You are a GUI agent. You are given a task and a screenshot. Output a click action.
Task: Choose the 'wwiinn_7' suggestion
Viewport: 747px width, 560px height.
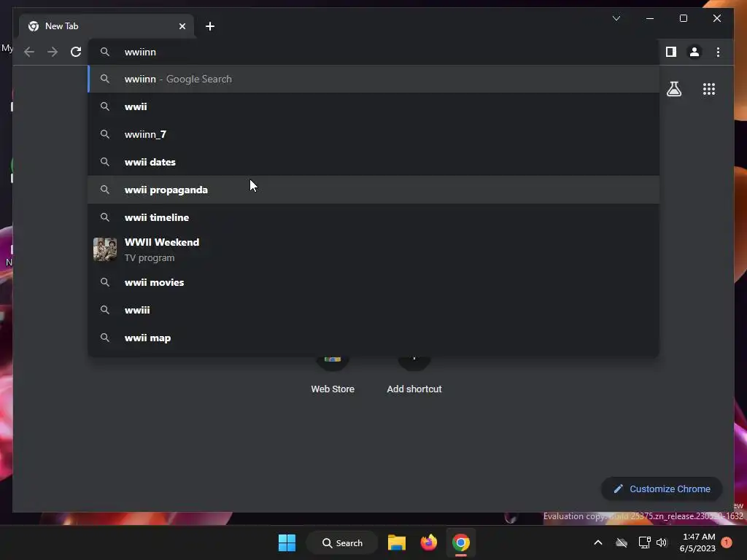coord(374,134)
